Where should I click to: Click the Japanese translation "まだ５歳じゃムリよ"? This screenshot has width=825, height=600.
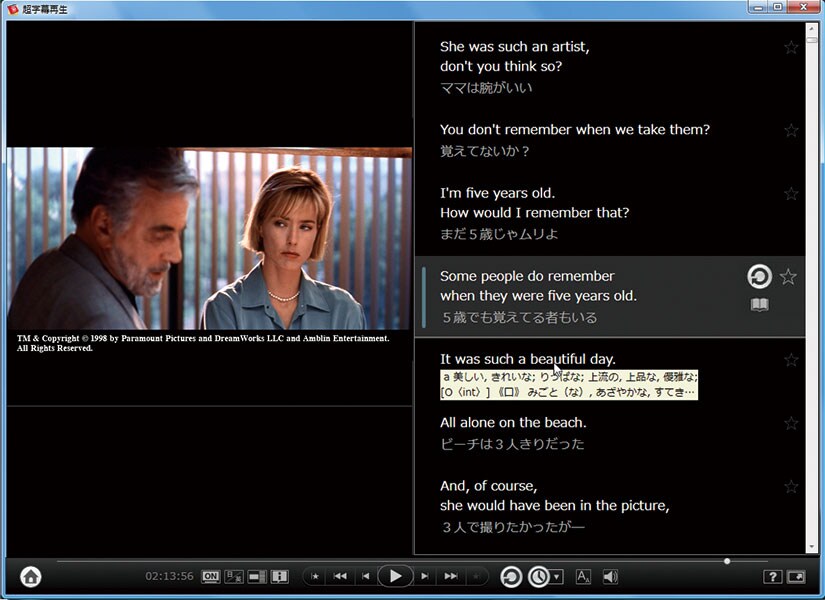tap(499, 234)
